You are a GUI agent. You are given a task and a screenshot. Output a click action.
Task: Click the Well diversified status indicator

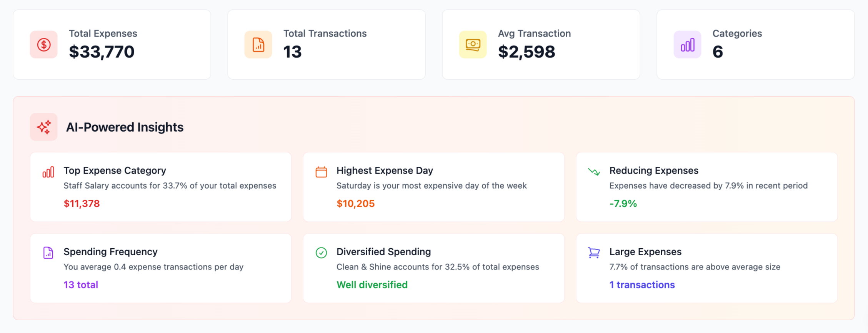click(372, 285)
